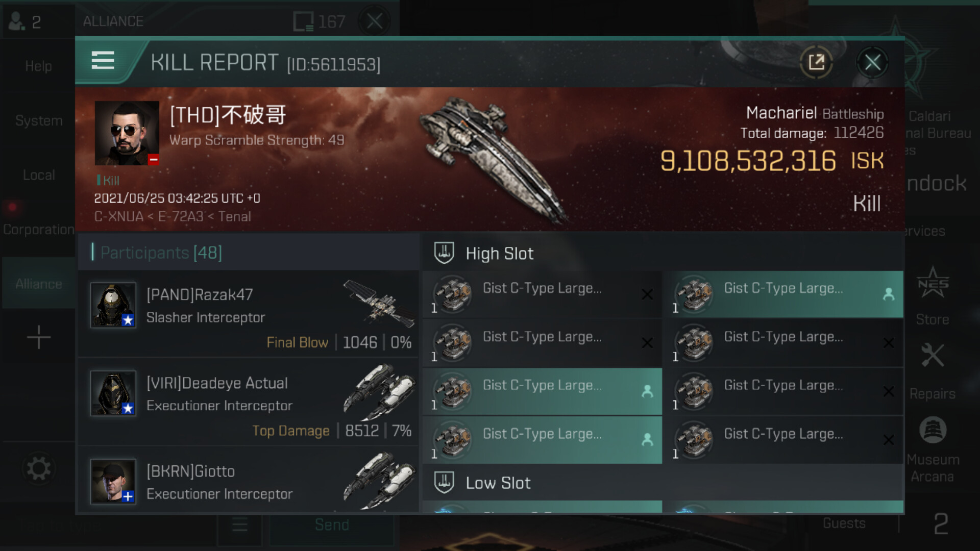Close the Alliance chat panel
980x551 pixels.
[375, 21]
